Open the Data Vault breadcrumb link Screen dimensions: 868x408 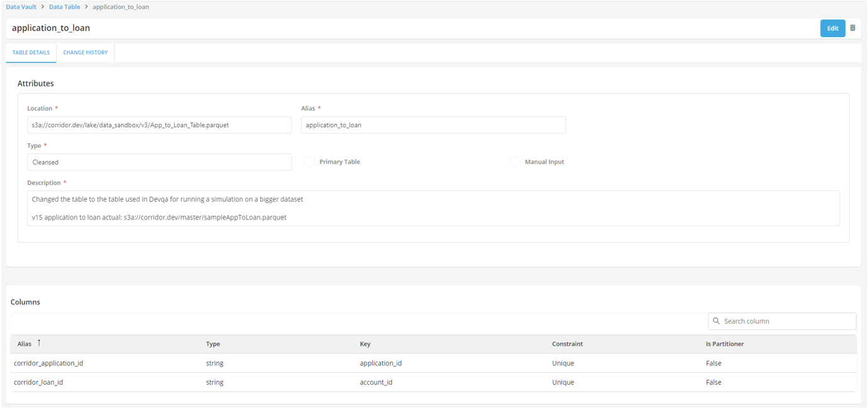pos(21,7)
